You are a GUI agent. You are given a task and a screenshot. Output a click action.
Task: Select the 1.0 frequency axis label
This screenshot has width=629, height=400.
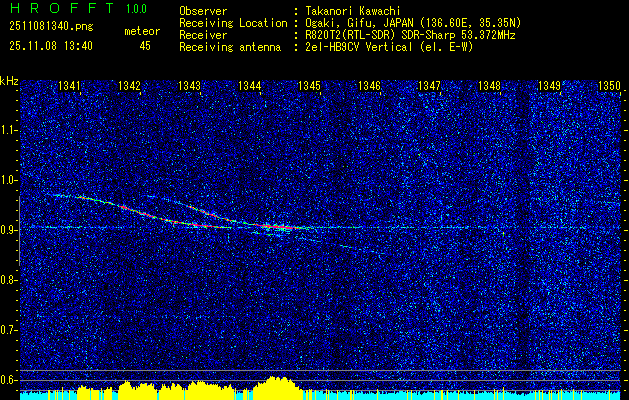pyautogui.click(x=8, y=181)
